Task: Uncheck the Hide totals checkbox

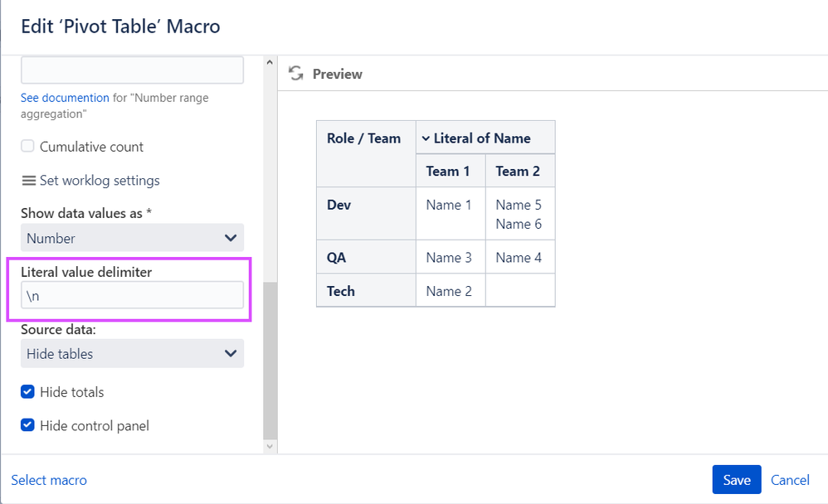Action: [27, 392]
